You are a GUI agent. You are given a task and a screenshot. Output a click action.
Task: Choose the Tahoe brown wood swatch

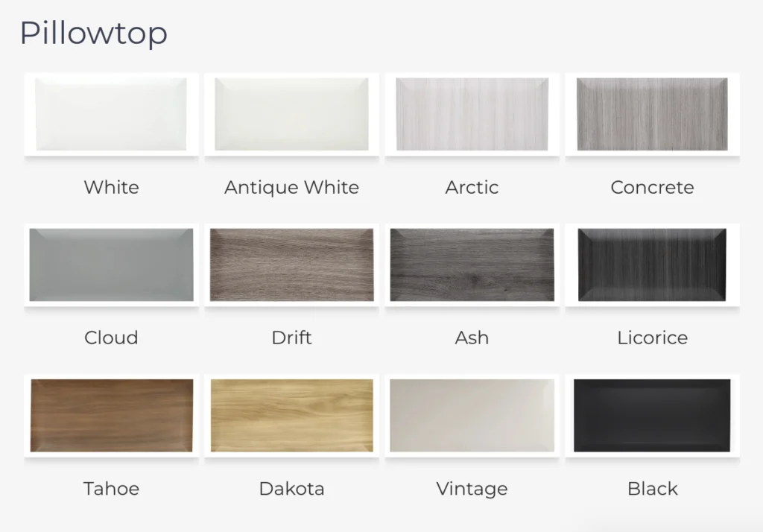point(112,416)
